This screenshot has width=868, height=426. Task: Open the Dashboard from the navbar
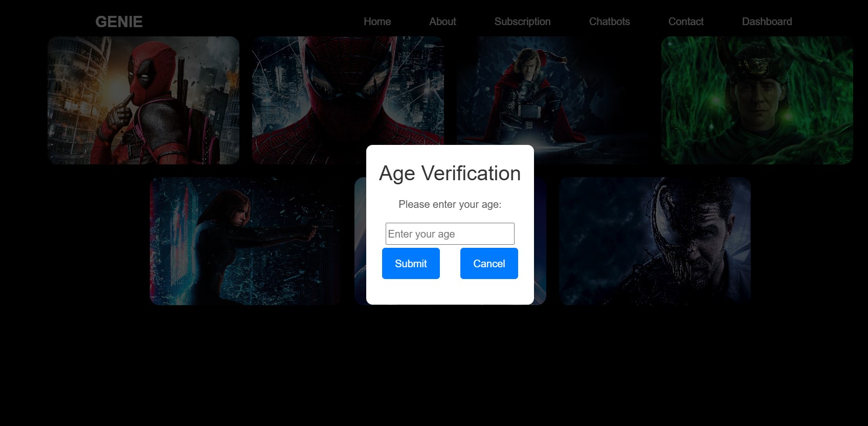(x=767, y=22)
